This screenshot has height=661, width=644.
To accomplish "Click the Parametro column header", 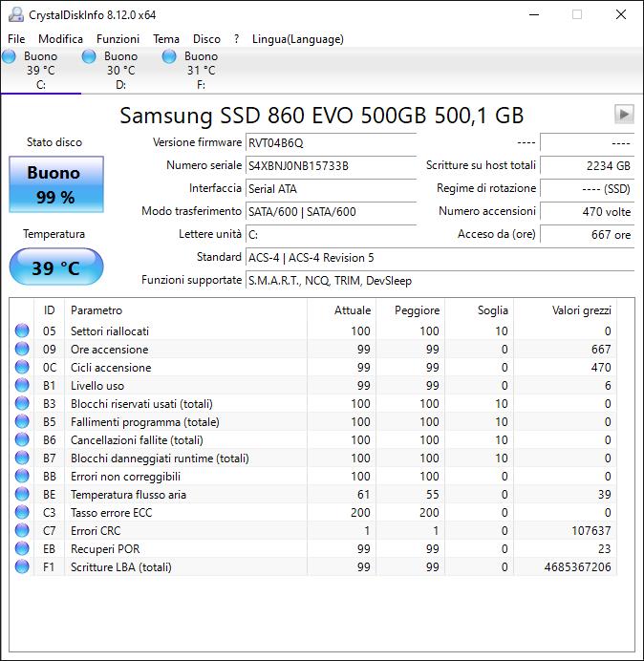I will coord(185,310).
